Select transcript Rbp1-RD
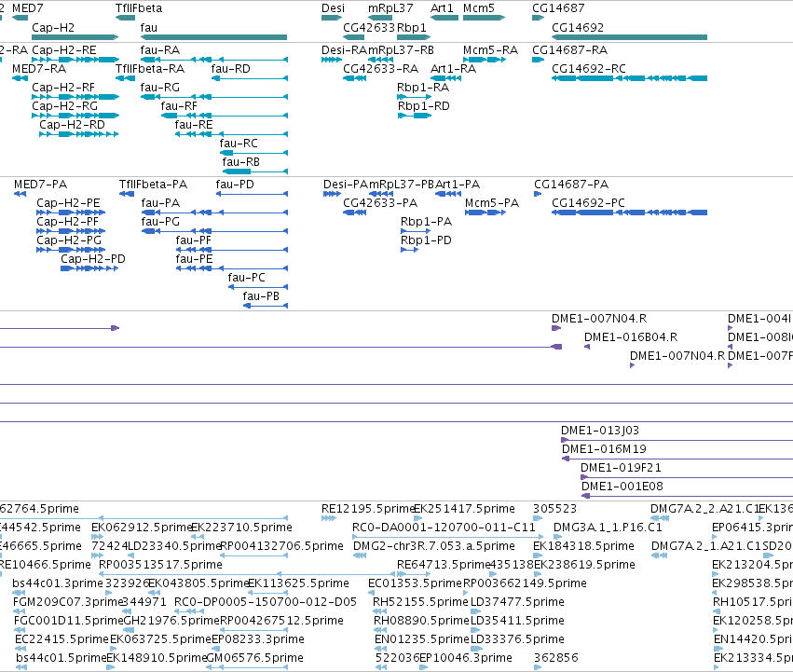This screenshot has width=793, height=672. pos(423,106)
